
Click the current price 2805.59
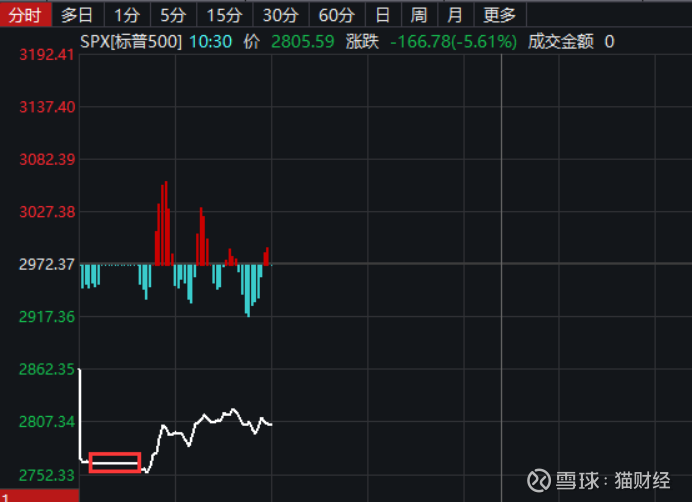303,42
